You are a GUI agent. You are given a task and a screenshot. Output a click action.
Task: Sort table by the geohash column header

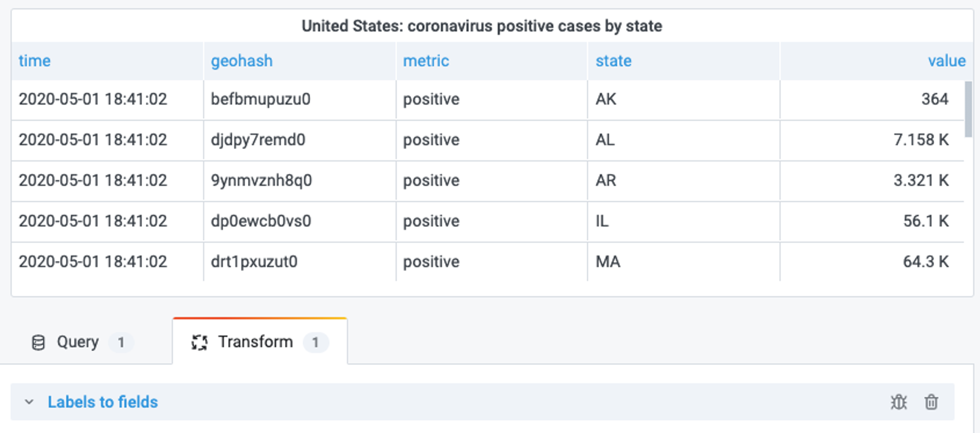(x=242, y=61)
